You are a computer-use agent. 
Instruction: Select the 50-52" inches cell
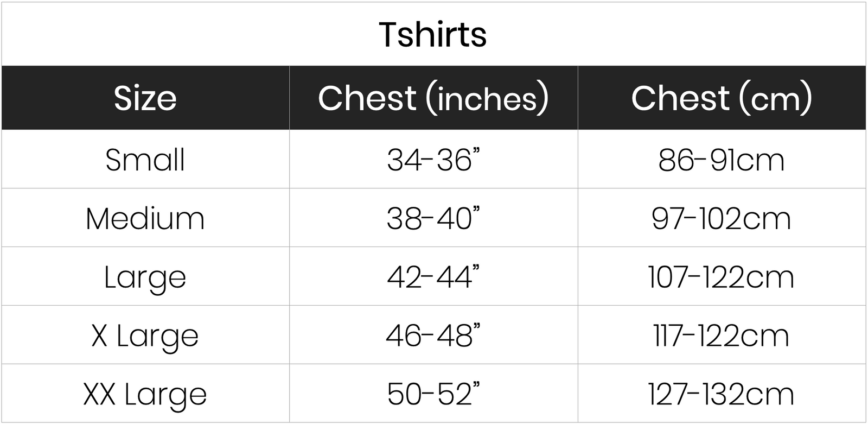[433, 394]
